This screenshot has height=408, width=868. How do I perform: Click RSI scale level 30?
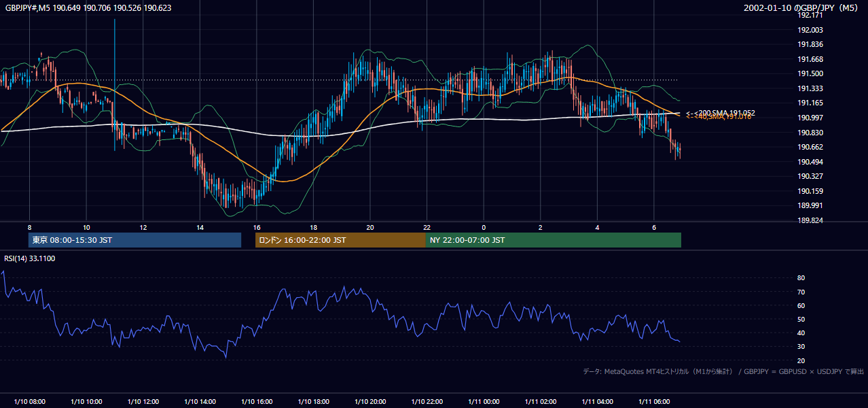(801, 347)
